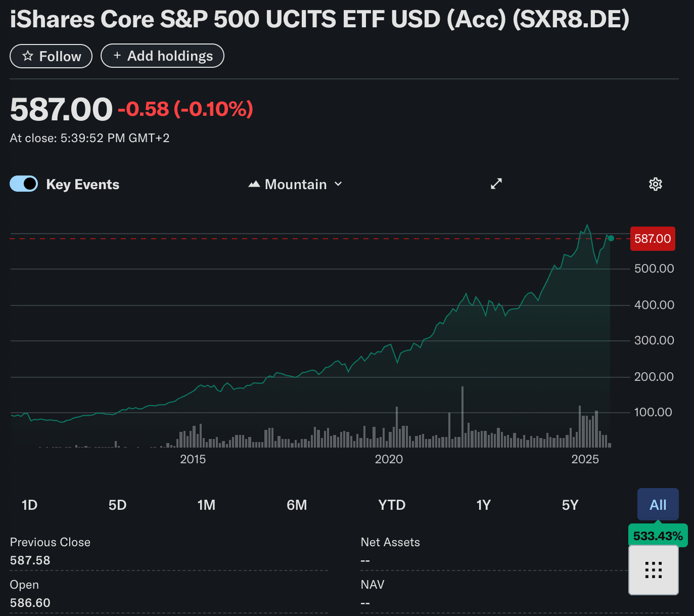Click the green current price dot on chart
The image size is (694, 616).
(x=611, y=238)
